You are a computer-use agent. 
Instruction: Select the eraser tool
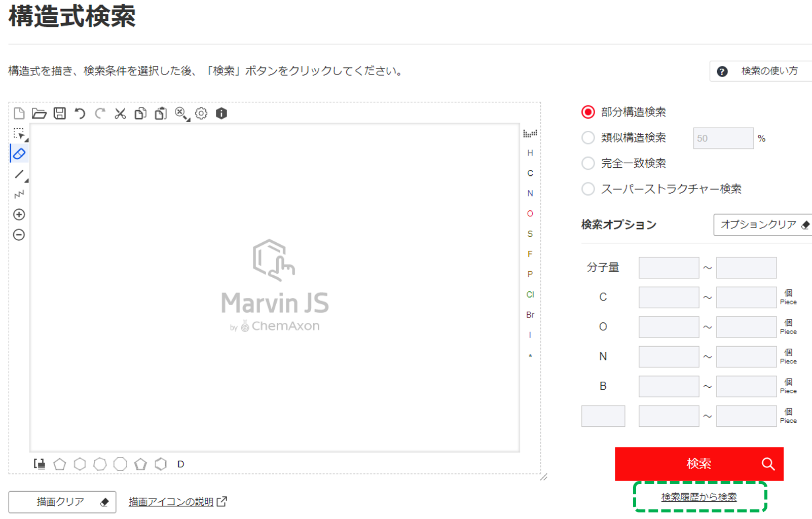click(x=19, y=154)
